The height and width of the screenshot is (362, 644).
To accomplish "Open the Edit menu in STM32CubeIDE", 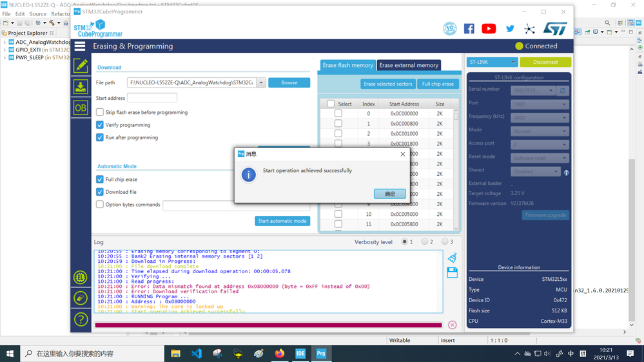I will coord(20,14).
